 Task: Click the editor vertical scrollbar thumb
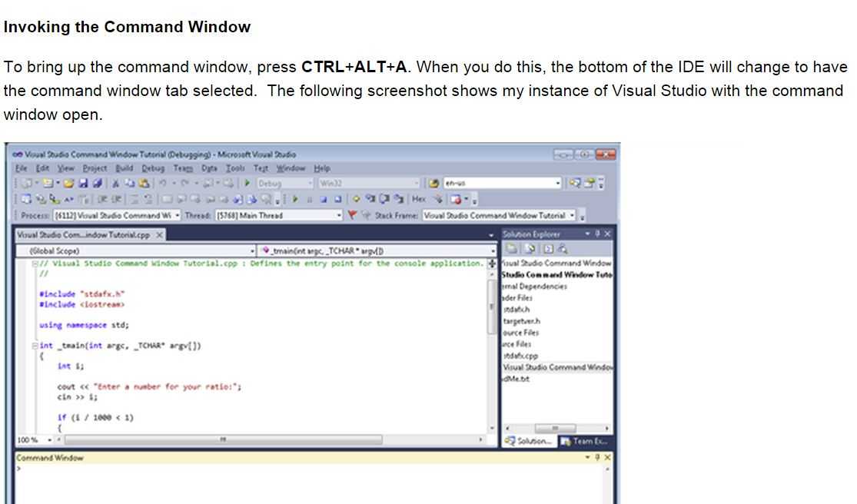coord(491,306)
